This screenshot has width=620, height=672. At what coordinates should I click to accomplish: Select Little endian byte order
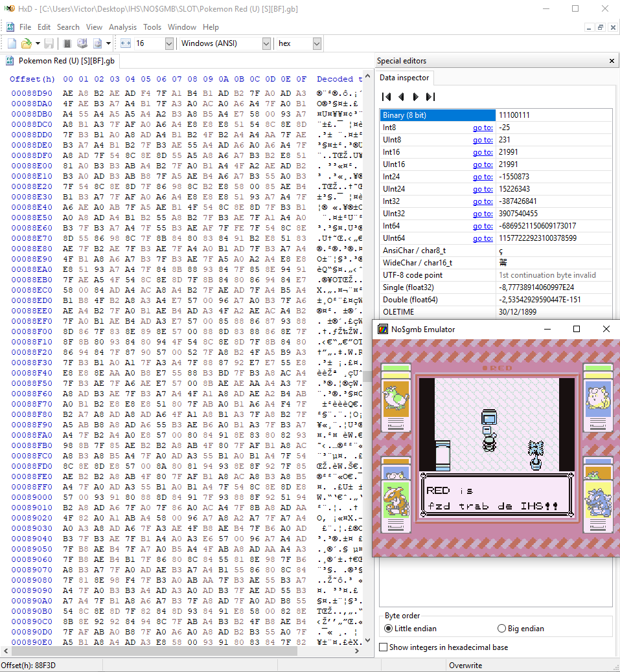pos(410,628)
